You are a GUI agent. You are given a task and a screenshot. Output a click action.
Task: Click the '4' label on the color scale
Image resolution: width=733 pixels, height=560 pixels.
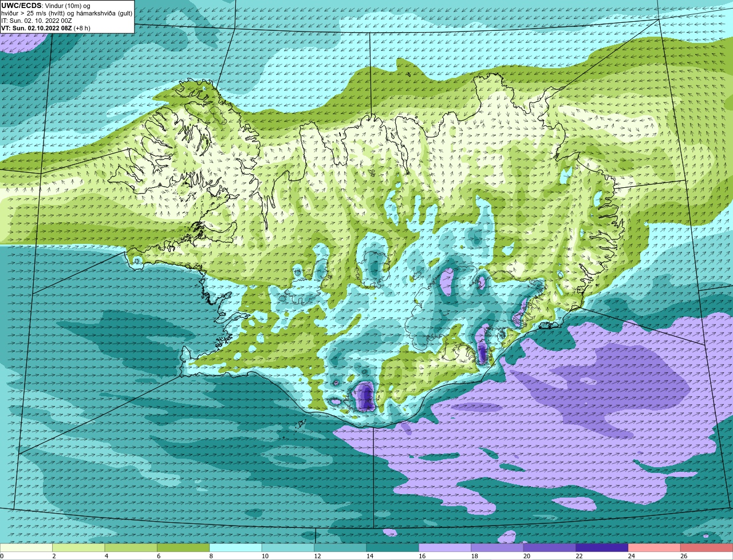[107, 556]
